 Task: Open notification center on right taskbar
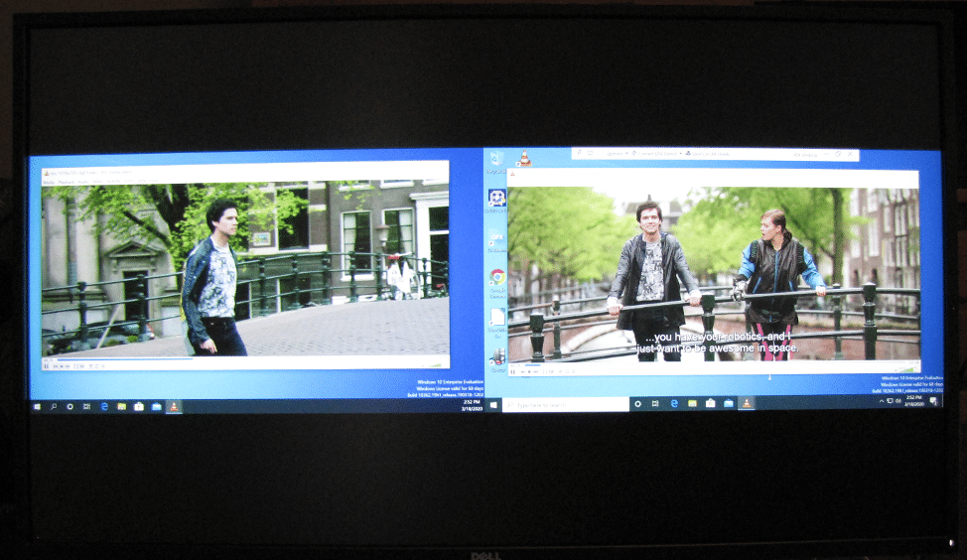[933, 401]
